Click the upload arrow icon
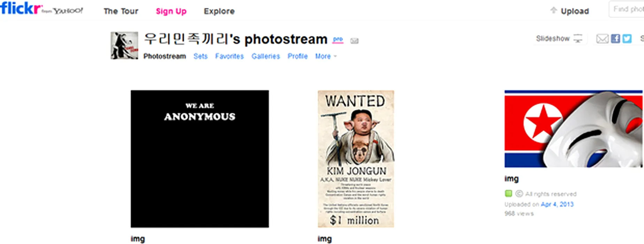The width and height of the screenshot is (644, 244). tap(553, 10)
